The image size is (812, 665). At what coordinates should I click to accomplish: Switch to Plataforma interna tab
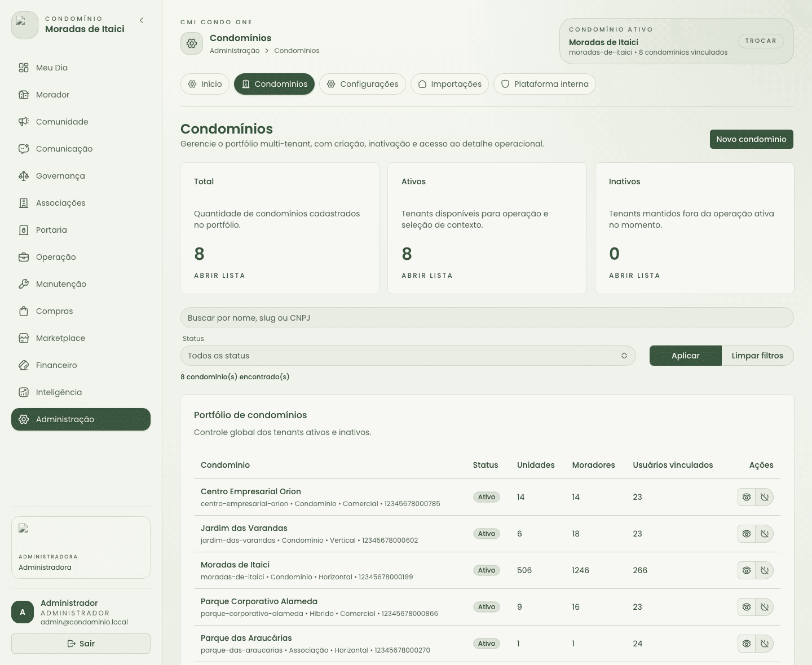pyautogui.click(x=545, y=84)
